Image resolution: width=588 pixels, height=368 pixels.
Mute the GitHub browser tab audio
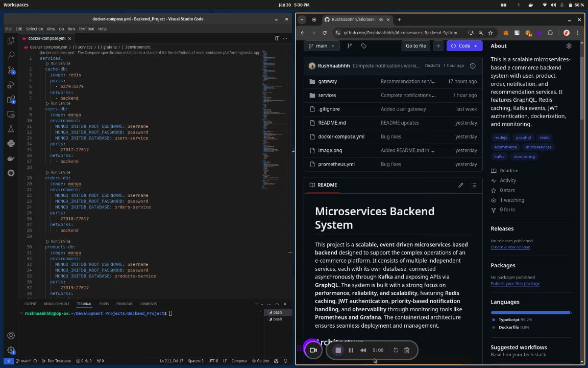click(381, 19)
